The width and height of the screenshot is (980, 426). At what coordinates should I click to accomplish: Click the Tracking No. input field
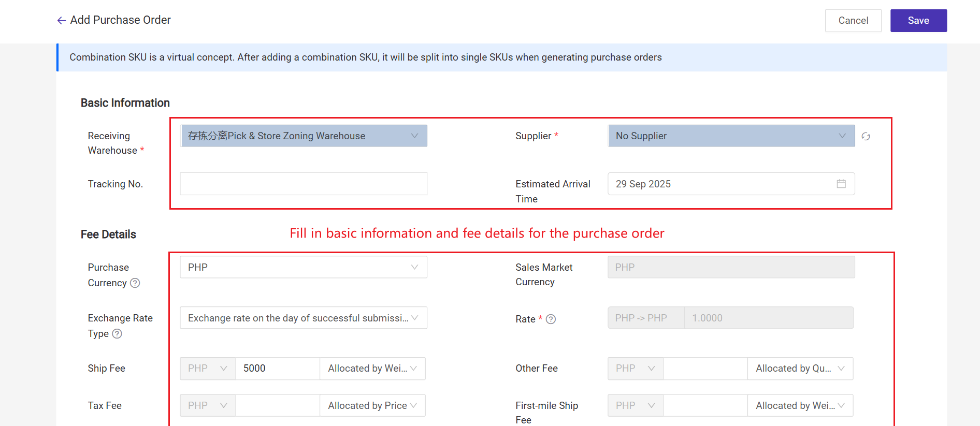click(x=304, y=184)
